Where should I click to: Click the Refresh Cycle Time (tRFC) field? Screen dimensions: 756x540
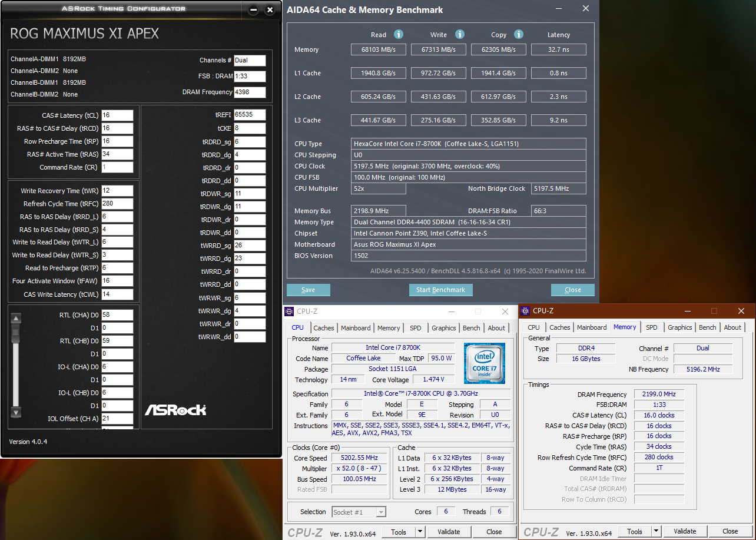click(x=117, y=204)
